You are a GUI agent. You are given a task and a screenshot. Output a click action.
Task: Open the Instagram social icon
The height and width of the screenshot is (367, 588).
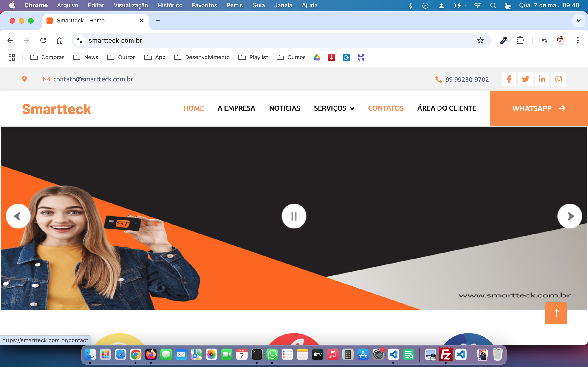click(x=558, y=79)
